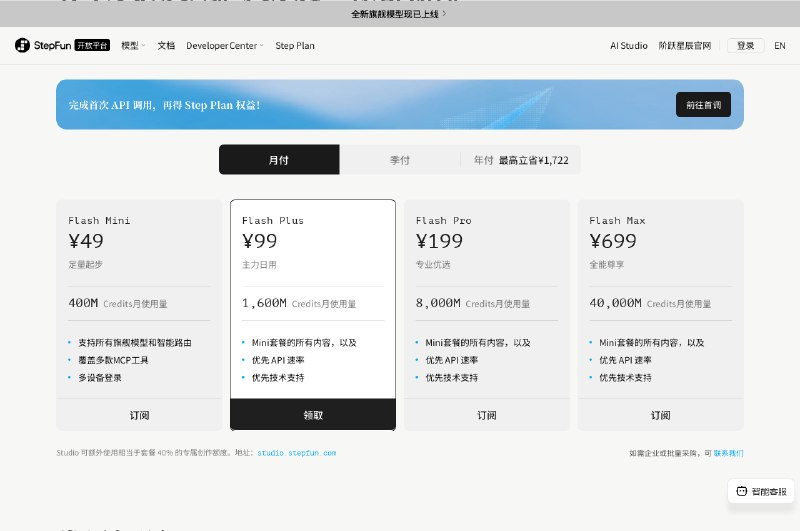Click the Flash Max ¥699 price
Screen dimensions: 800x531
(613, 241)
